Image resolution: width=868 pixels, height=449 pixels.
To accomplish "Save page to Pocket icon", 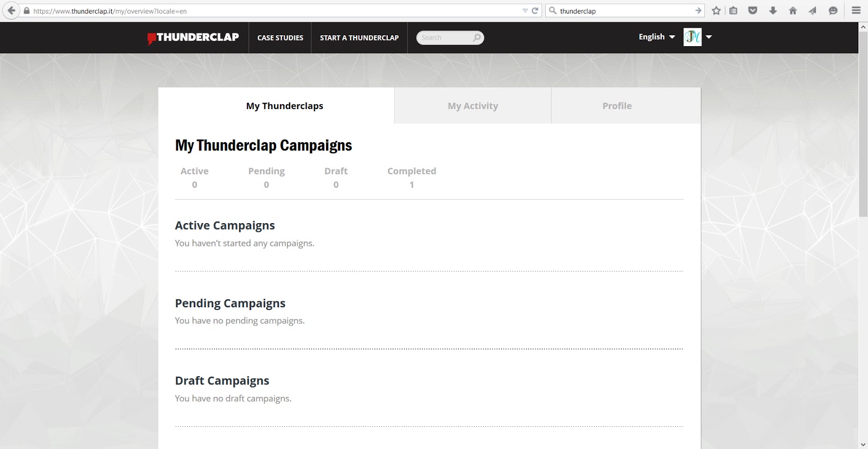I will (x=752, y=11).
